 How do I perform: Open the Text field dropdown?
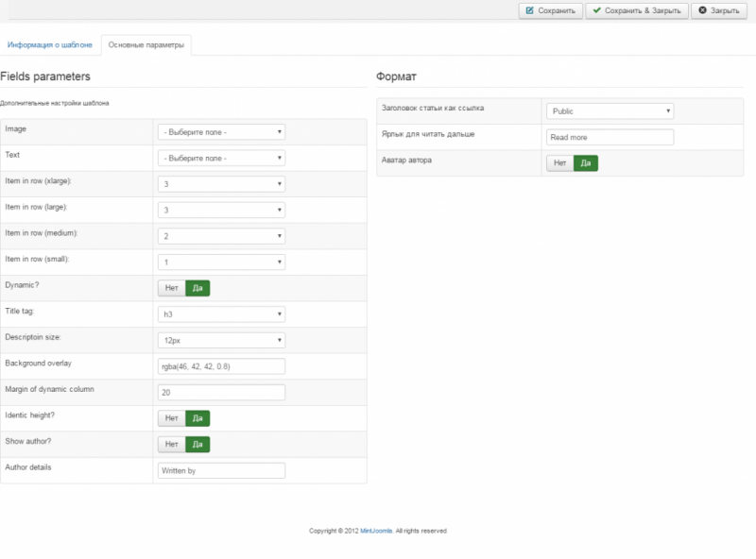point(221,158)
